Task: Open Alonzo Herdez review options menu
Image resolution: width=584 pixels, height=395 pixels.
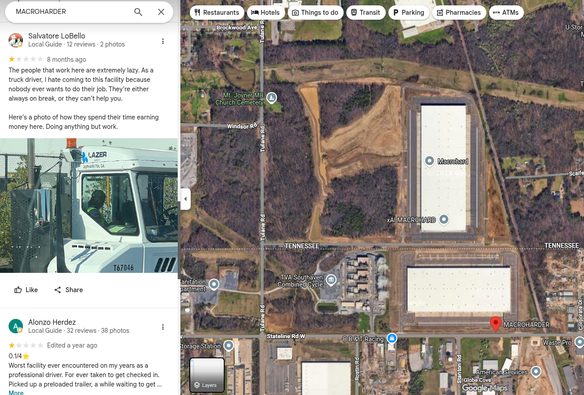Action: click(x=163, y=327)
